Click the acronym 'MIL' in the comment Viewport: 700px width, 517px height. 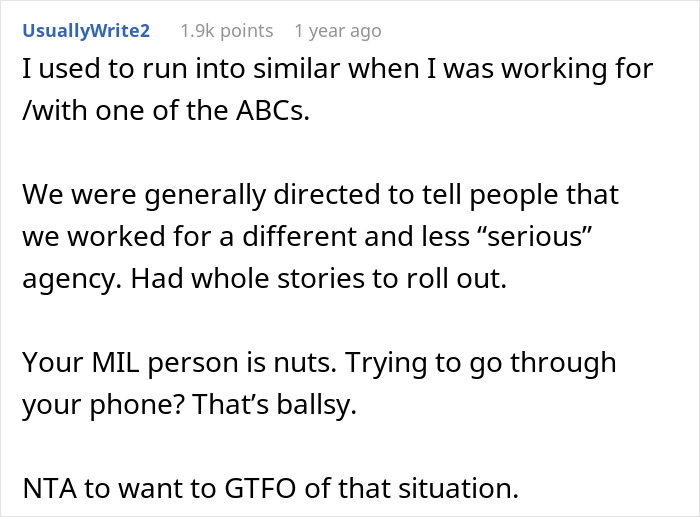point(115,362)
